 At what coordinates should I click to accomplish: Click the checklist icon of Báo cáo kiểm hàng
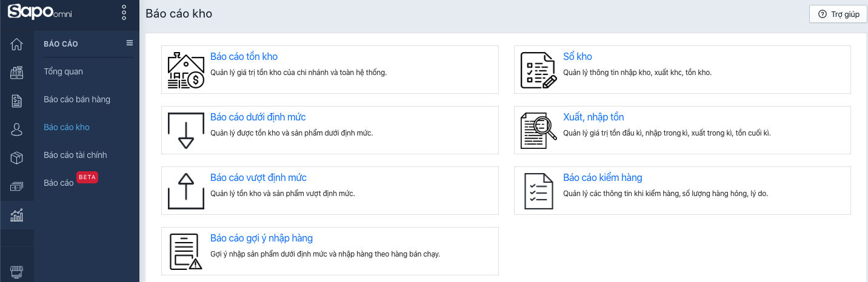[538, 191]
